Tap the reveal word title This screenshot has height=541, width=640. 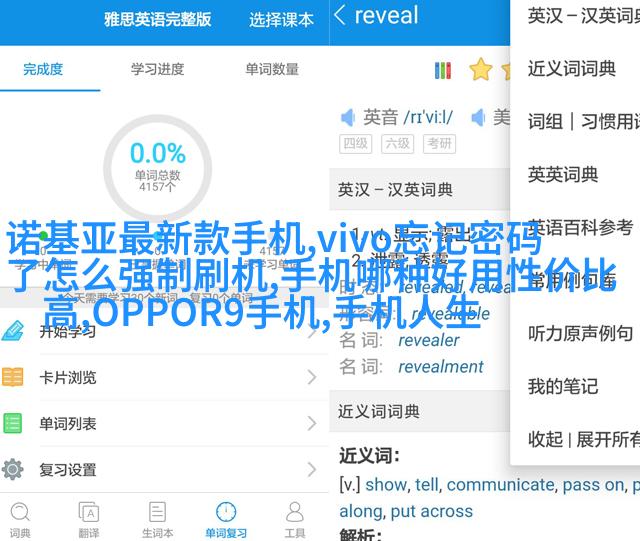click(x=386, y=16)
